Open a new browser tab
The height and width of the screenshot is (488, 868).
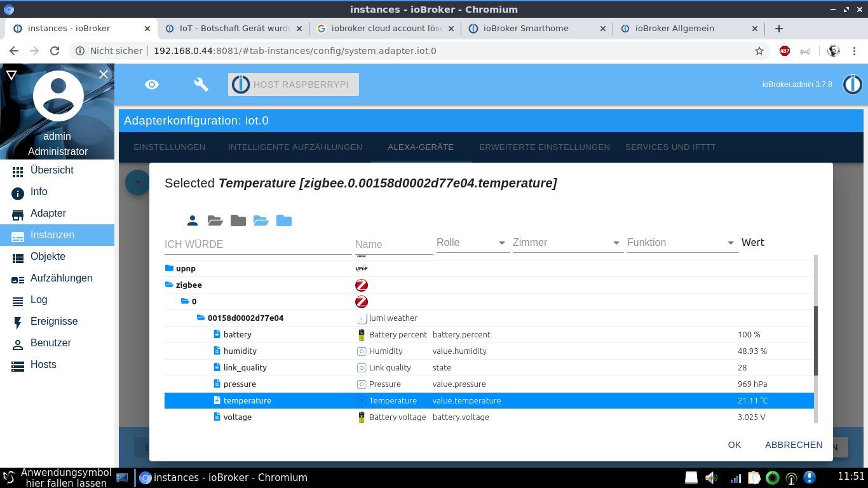[779, 28]
